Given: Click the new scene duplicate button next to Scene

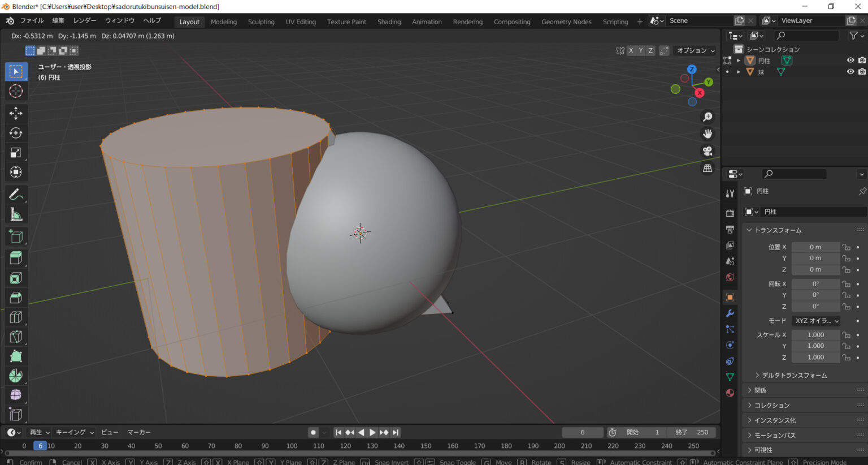Looking at the screenshot, I should [739, 20].
